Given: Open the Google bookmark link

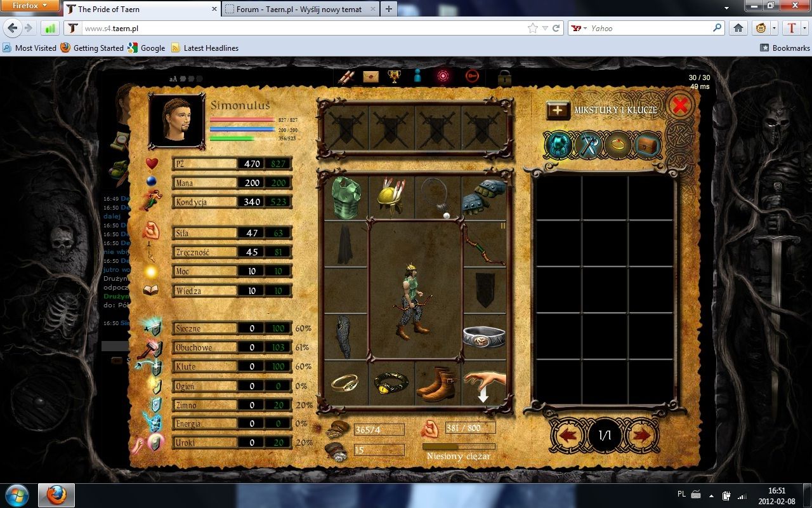Looking at the screenshot, I should pos(147,48).
